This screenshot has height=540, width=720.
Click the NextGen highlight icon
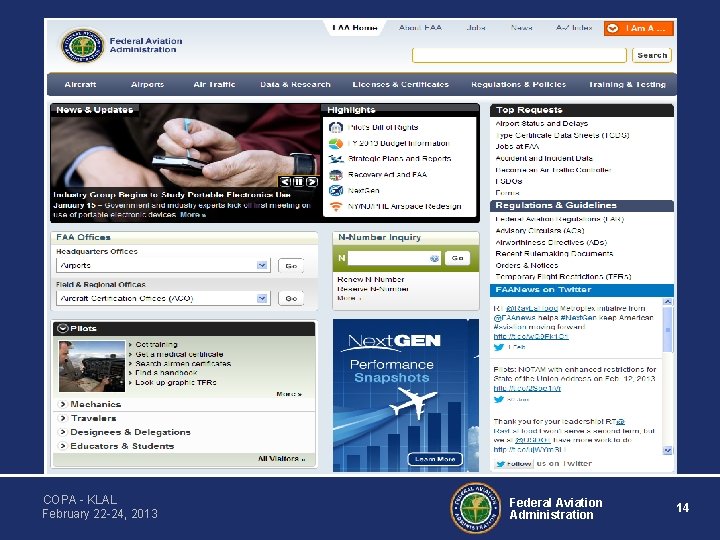pos(336,191)
